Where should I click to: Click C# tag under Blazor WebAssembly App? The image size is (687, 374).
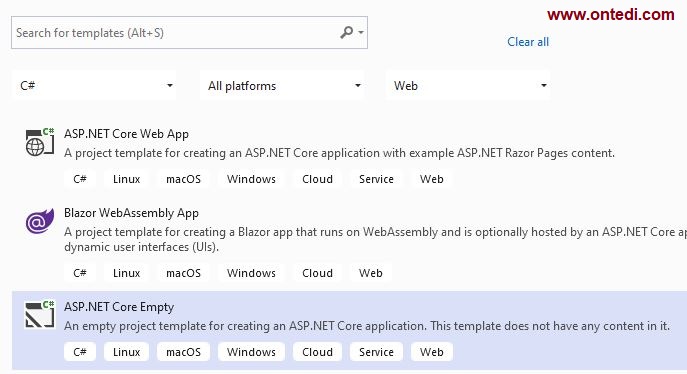(x=80, y=273)
